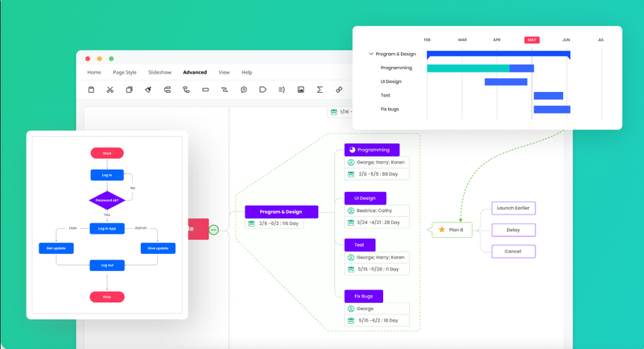Click Fix bugs row label in Gantt chart
The height and width of the screenshot is (349, 644).
[x=390, y=109]
